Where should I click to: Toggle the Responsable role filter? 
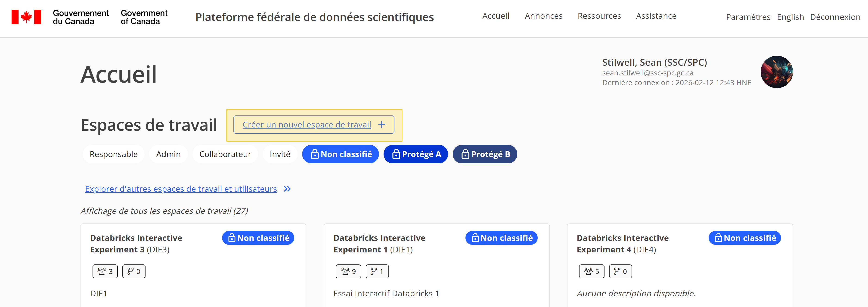click(x=113, y=154)
